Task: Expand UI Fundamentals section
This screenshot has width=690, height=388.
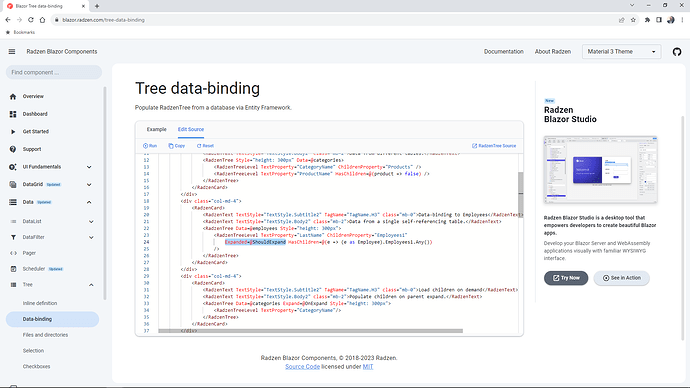Action: (89, 167)
